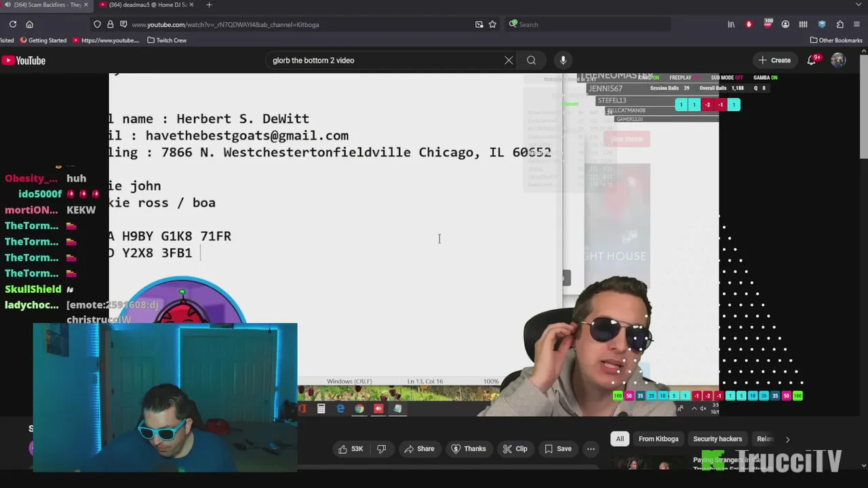Click 'Ln 13, Col 16' in Notepad status bar
The height and width of the screenshot is (488, 868).
point(425,382)
